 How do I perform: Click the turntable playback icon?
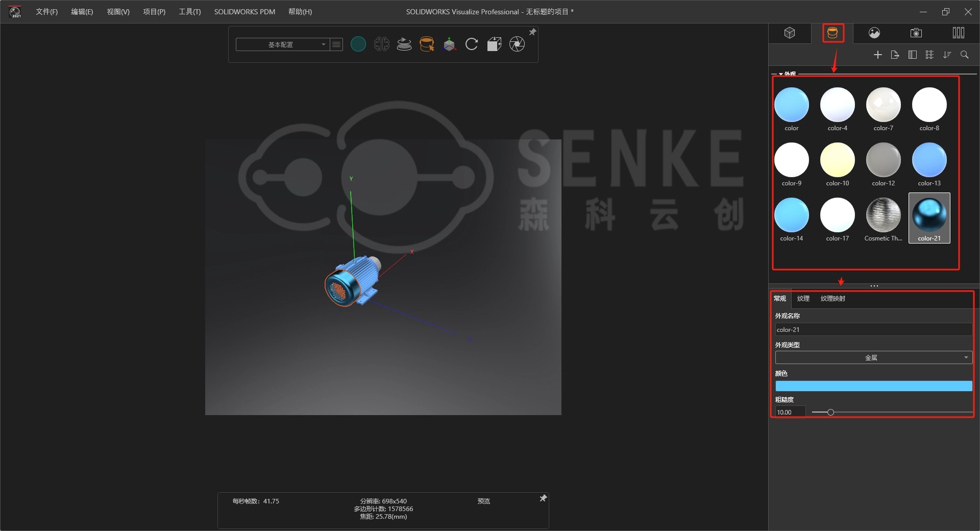404,44
